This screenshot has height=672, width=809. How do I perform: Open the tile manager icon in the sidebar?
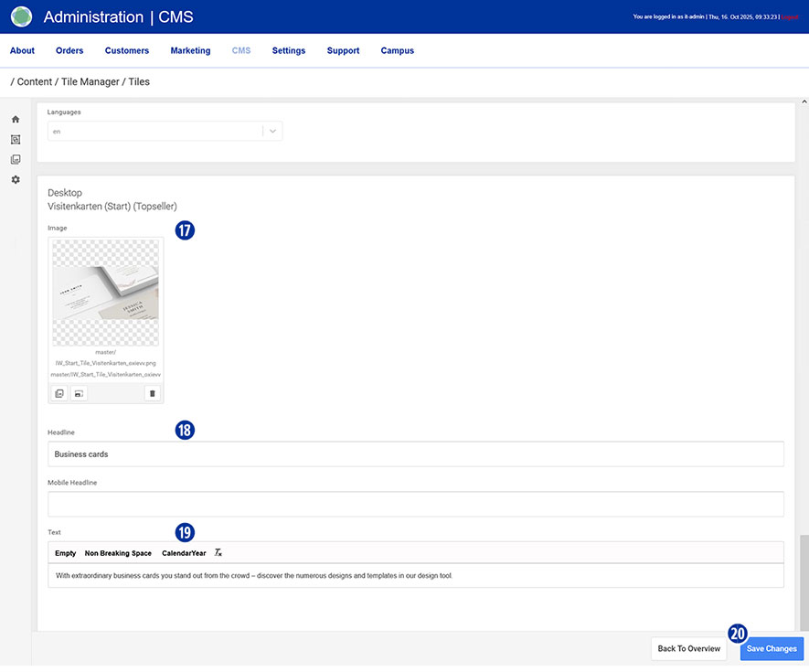[x=16, y=140]
